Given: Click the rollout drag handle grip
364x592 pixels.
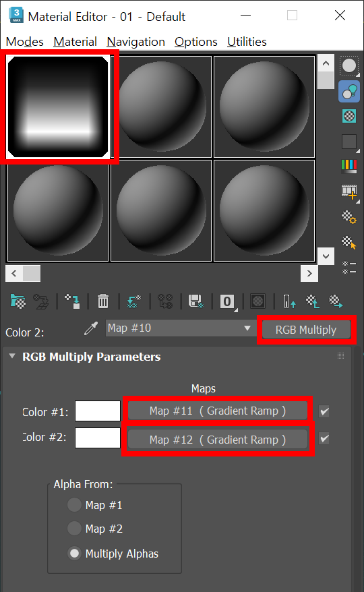Looking at the screenshot, I should click(340, 355).
